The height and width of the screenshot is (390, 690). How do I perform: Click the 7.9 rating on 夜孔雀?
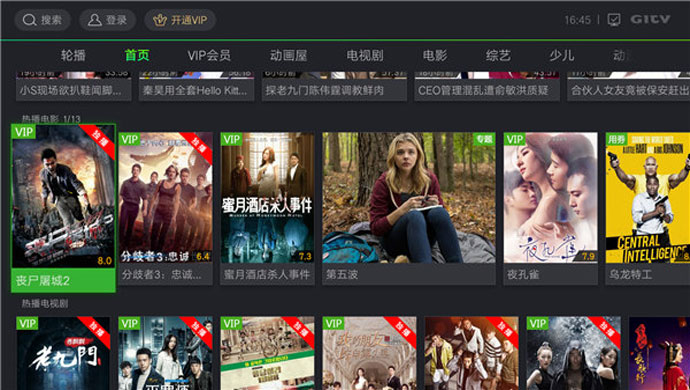point(588,256)
